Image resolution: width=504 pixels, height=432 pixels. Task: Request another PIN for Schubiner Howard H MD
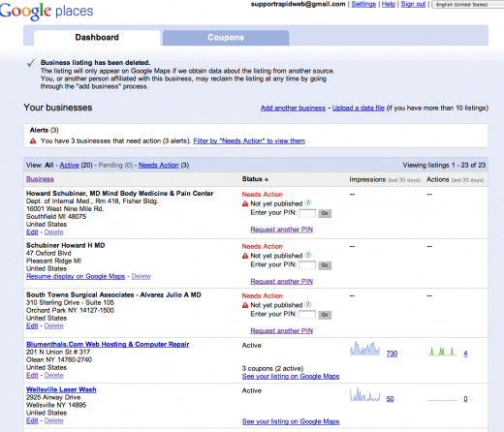[282, 282]
